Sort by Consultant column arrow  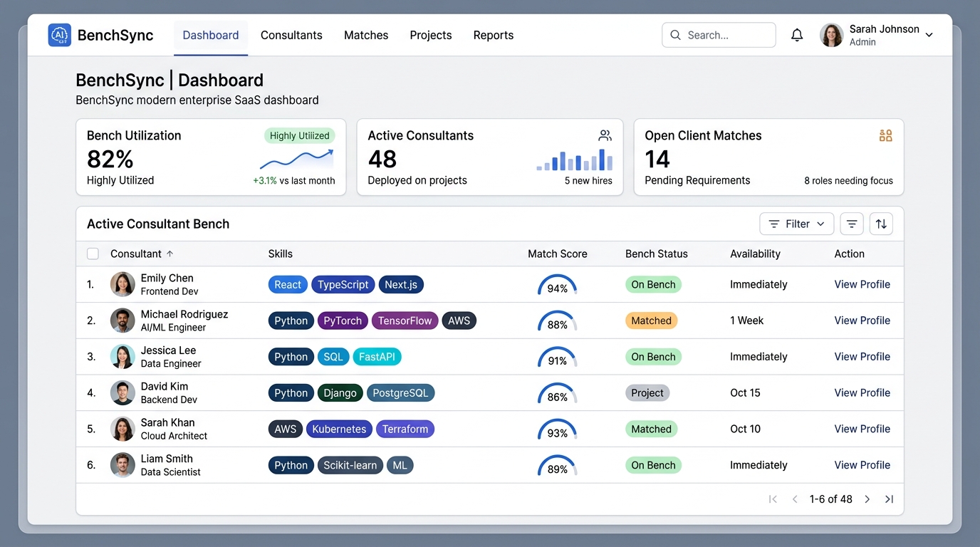(170, 254)
